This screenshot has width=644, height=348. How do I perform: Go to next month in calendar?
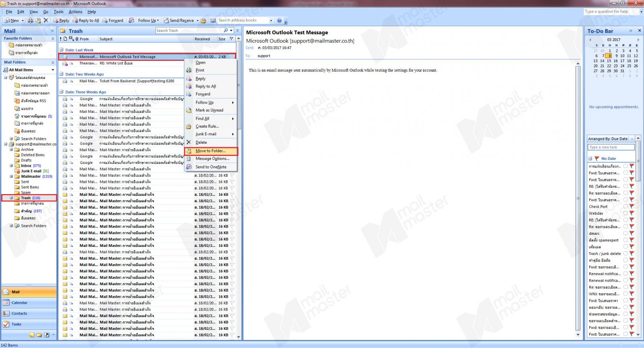point(638,40)
